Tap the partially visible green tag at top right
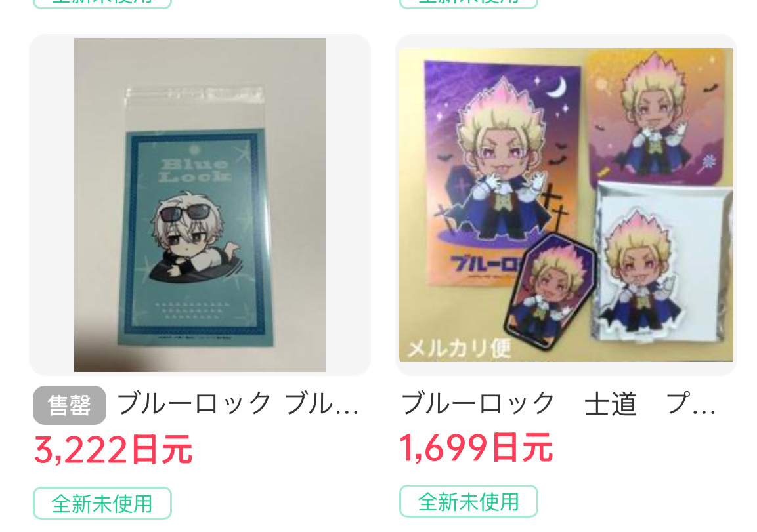This screenshot has width=757, height=532. [468, 4]
